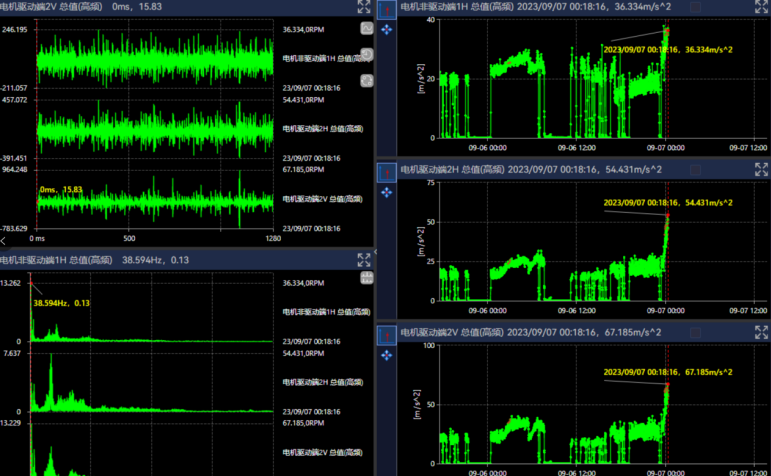Toggle the checkbox in 电机驱动端2H trend header
Image resolution: width=771 pixels, height=476 pixels.
(x=695, y=171)
